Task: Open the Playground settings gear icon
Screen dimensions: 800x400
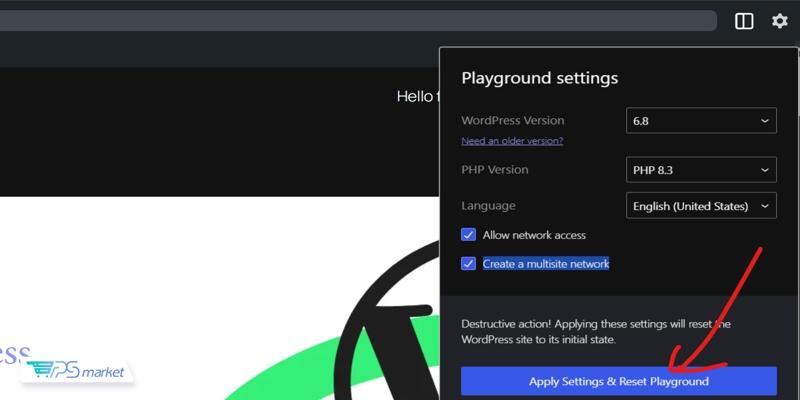Action: [x=779, y=21]
